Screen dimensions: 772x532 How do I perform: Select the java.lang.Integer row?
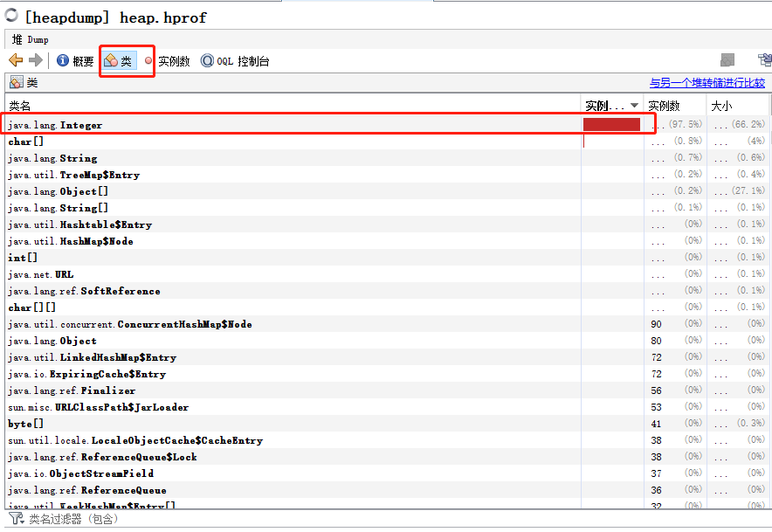(387, 125)
